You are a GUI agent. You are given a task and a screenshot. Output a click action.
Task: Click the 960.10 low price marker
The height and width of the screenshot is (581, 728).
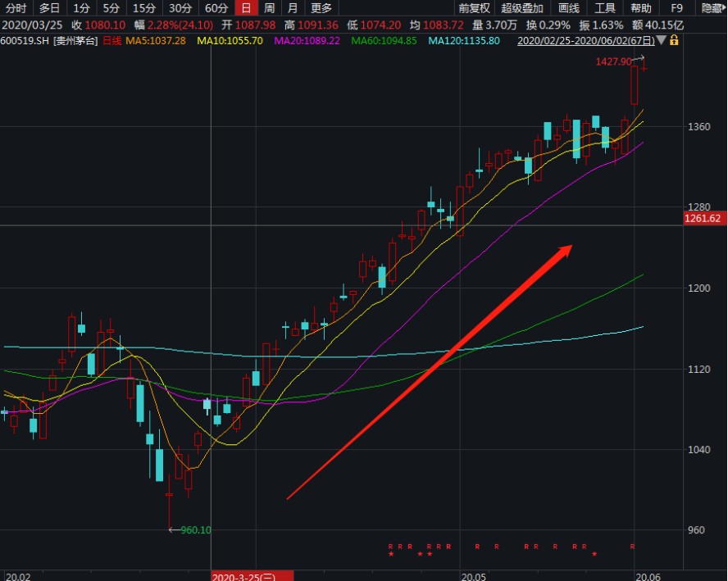(195, 530)
